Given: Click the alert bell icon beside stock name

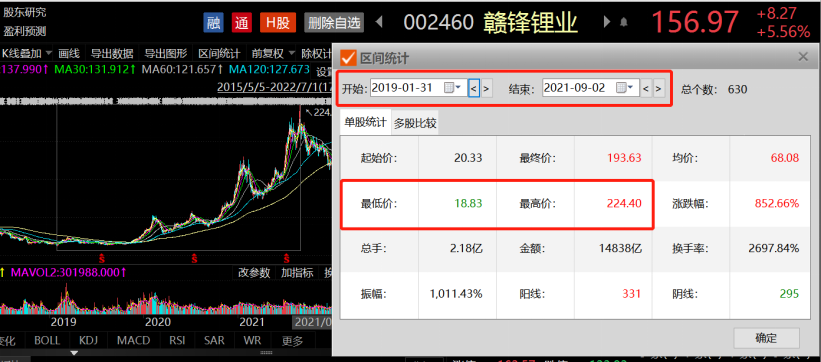Looking at the screenshot, I should pos(624,22).
